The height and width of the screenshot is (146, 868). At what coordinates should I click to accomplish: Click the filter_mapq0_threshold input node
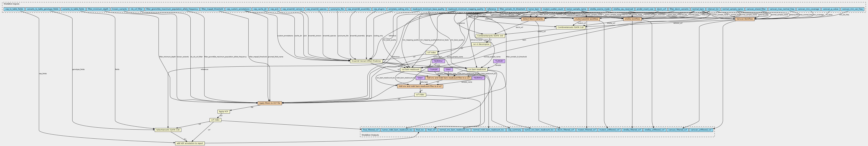click(212, 9)
